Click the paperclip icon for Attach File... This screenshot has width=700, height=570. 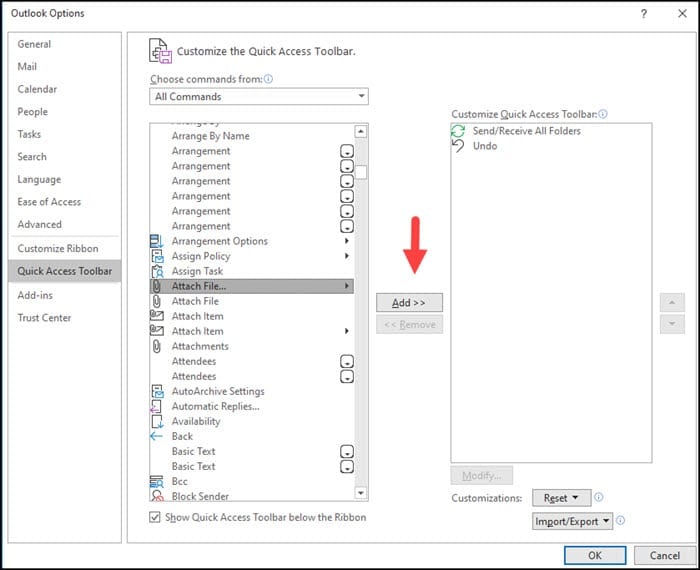[x=157, y=301]
